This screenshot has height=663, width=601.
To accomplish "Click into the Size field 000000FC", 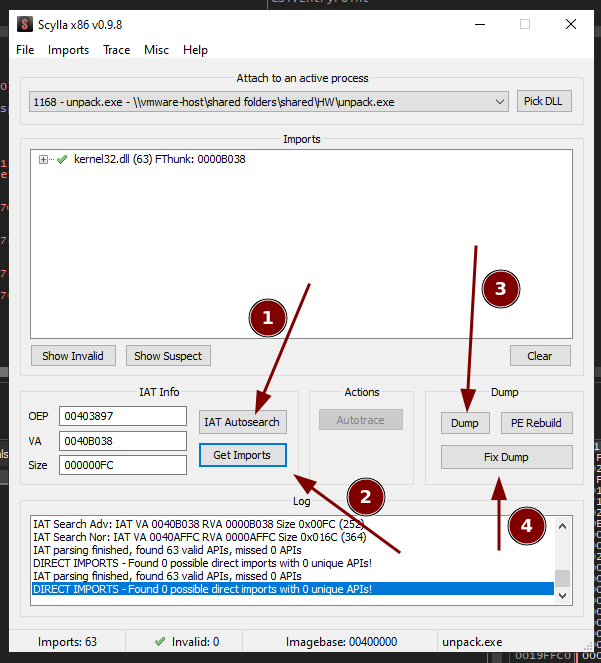I will [123, 465].
